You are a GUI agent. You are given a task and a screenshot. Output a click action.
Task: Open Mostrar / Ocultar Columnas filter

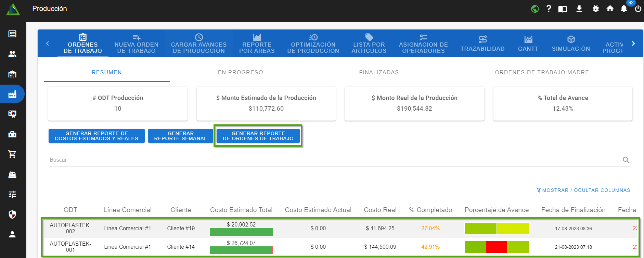click(583, 190)
